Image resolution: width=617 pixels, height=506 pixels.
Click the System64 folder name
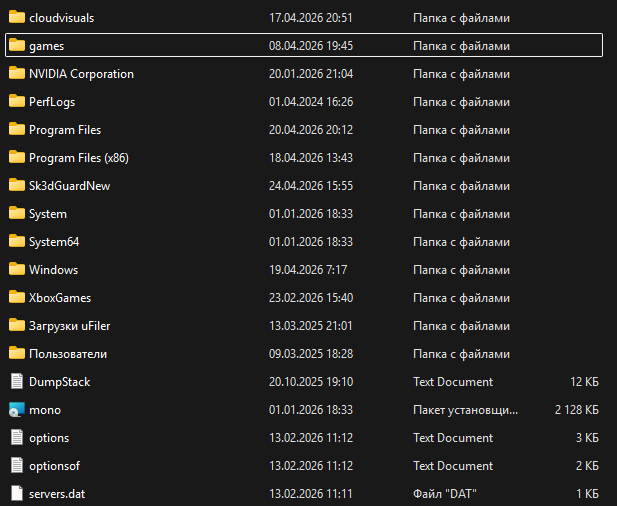54,242
